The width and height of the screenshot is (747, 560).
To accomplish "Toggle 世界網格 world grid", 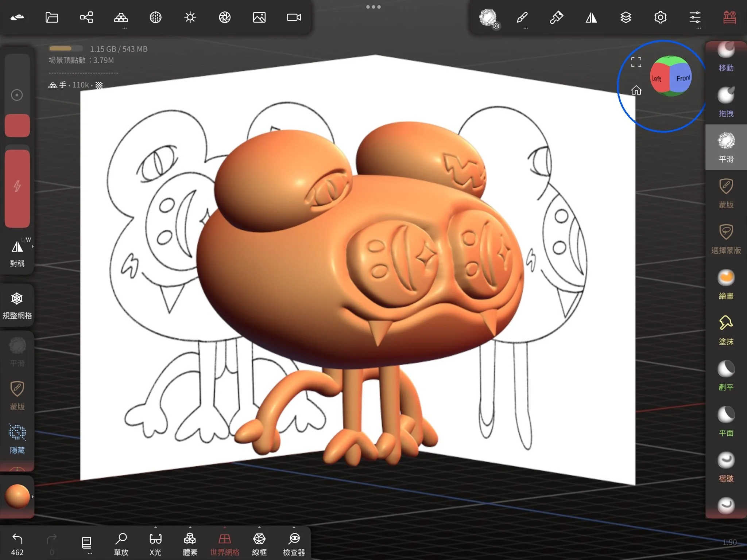I will 225,544.
